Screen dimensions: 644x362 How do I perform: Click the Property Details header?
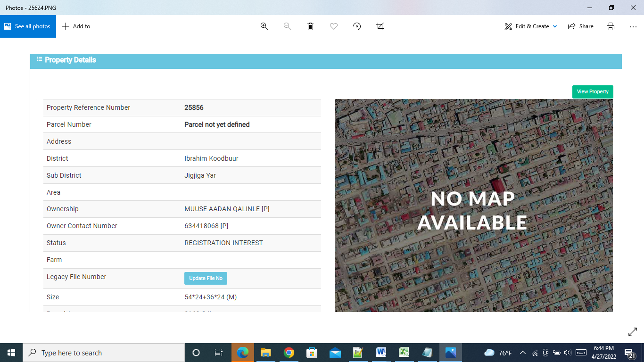click(x=326, y=61)
